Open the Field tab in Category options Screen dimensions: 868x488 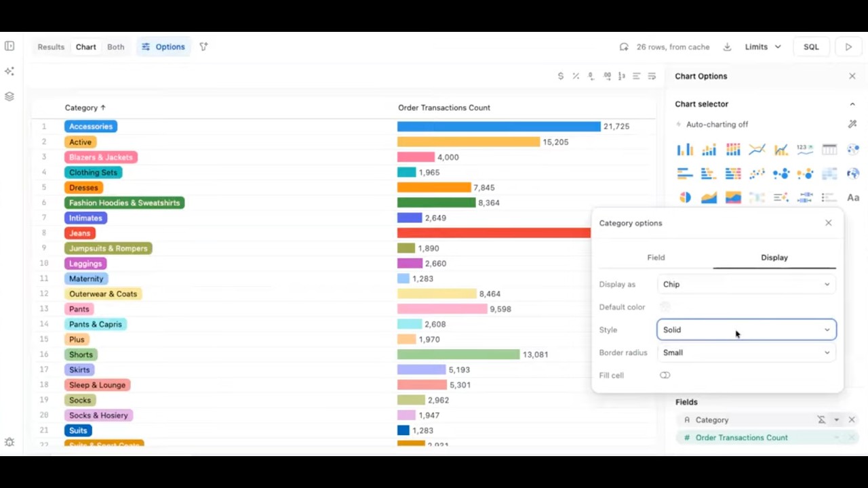click(x=656, y=258)
